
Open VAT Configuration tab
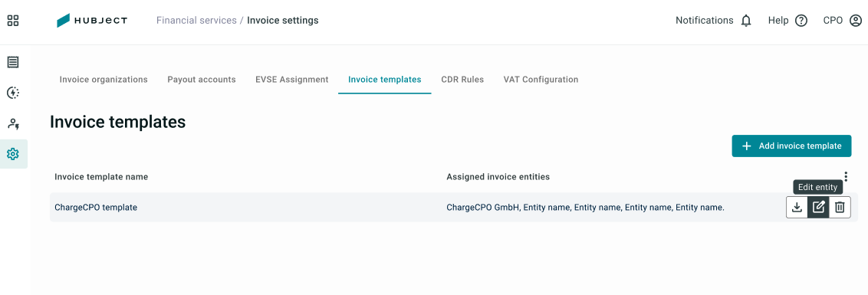541,80
